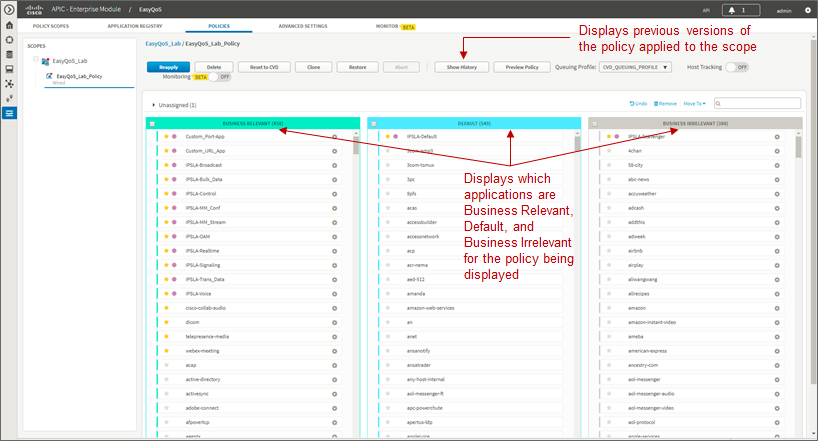Click the favorite star beside webex-meeting
This screenshot has width=819, height=441.
[x=166, y=351]
